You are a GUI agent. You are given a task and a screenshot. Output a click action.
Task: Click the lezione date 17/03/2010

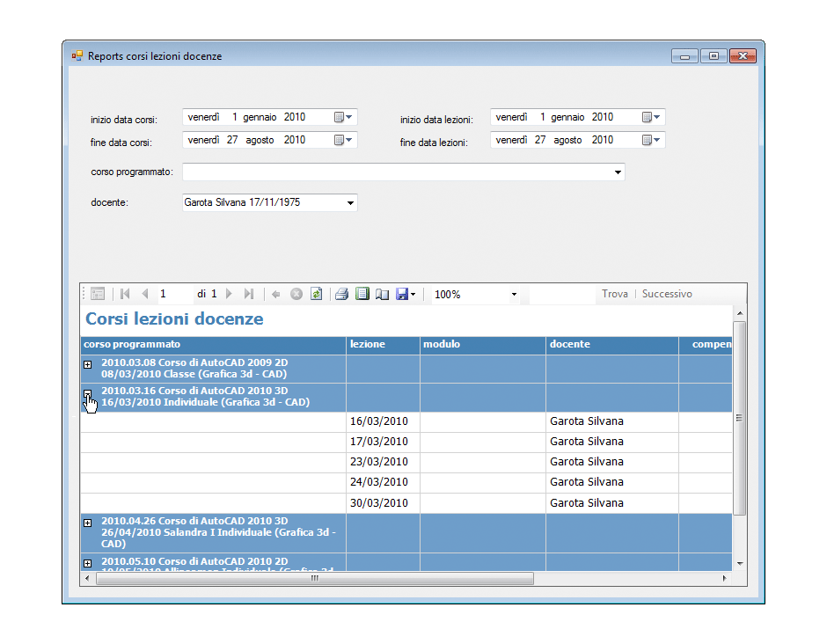click(379, 441)
